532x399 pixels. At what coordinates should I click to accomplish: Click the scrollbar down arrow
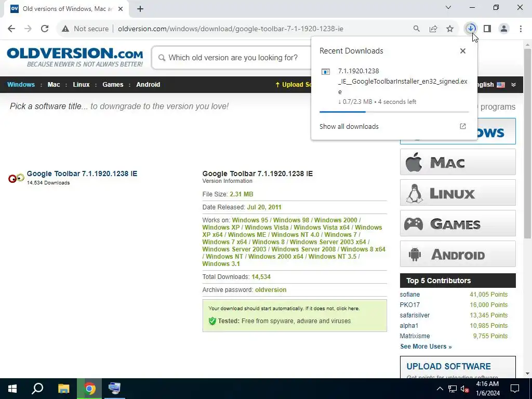(x=527, y=374)
